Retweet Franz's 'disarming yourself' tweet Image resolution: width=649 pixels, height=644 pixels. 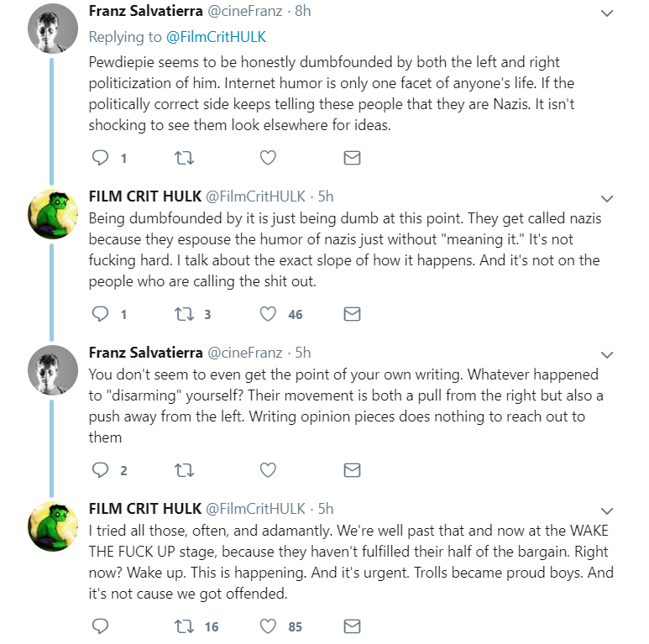(x=184, y=470)
